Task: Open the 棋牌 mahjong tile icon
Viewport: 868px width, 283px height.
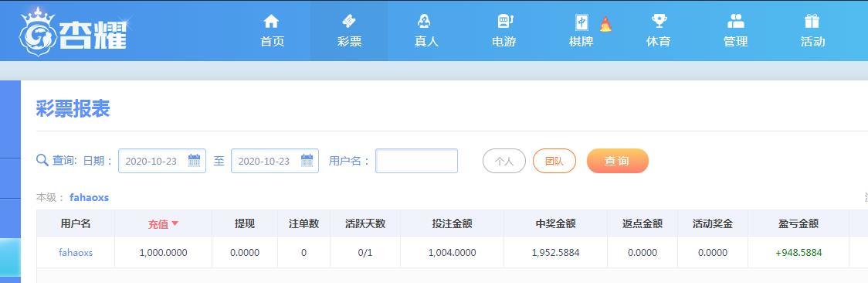Action: pos(581,22)
